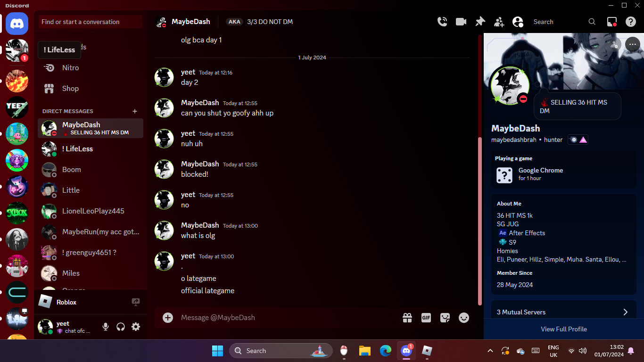Open the sticker picker

point(445,318)
